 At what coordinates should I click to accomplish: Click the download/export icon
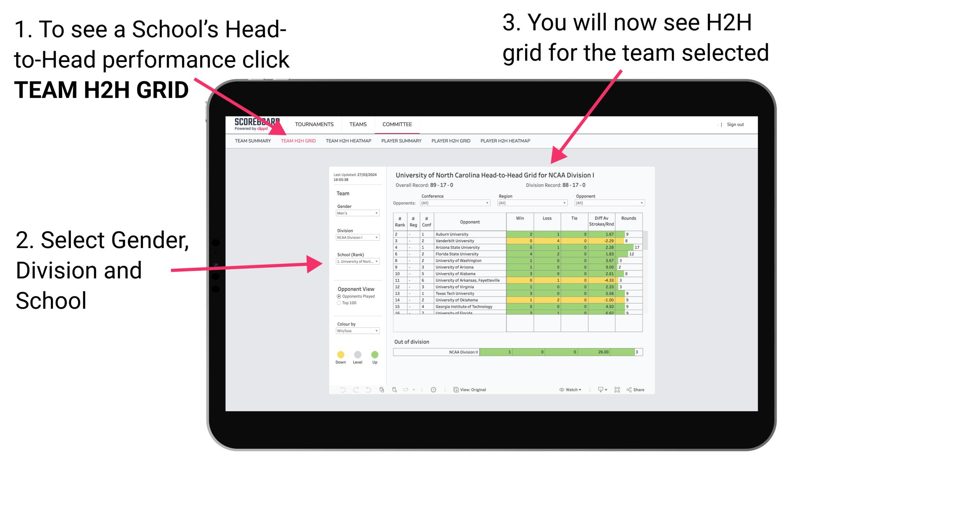pos(599,389)
